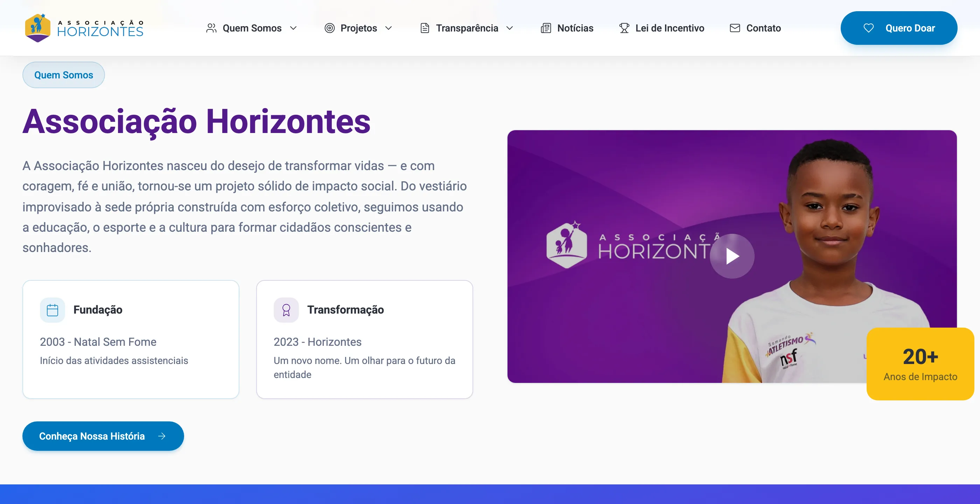Expand the Projetos dropdown chevron
980x504 pixels.
coord(388,28)
